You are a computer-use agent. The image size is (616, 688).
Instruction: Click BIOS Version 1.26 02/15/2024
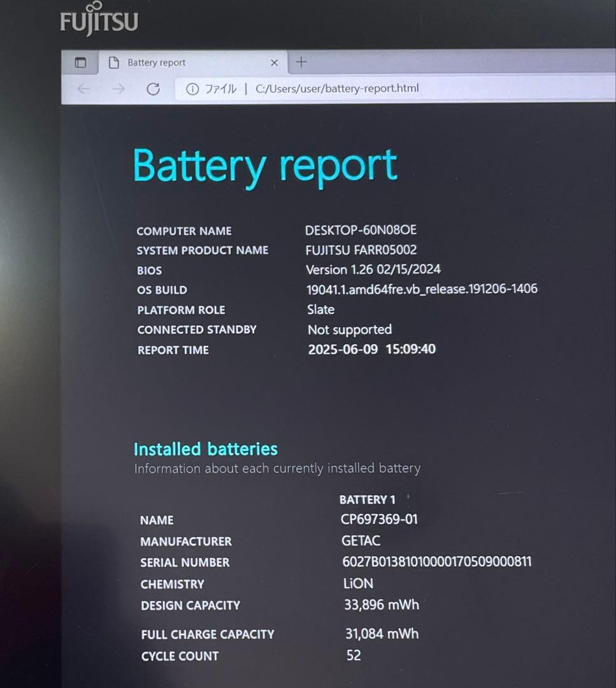click(373, 269)
